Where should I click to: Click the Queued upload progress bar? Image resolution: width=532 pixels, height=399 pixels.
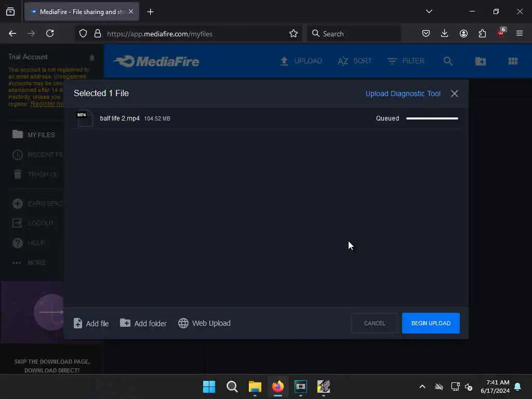pyautogui.click(x=432, y=118)
